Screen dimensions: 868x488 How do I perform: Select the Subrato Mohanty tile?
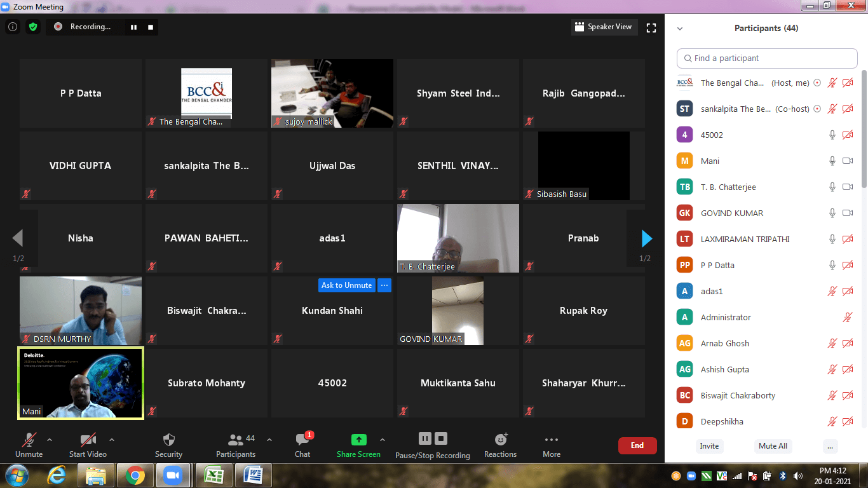coord(207,383)
